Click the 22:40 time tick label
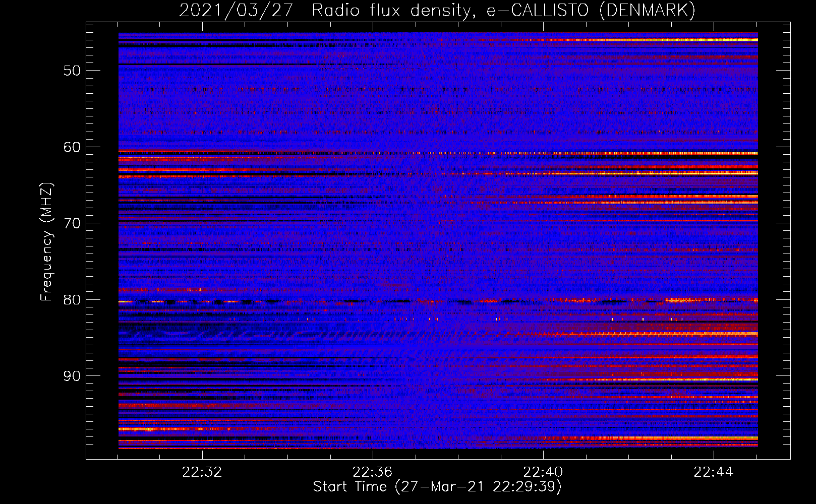 click(x=543, y=472)
